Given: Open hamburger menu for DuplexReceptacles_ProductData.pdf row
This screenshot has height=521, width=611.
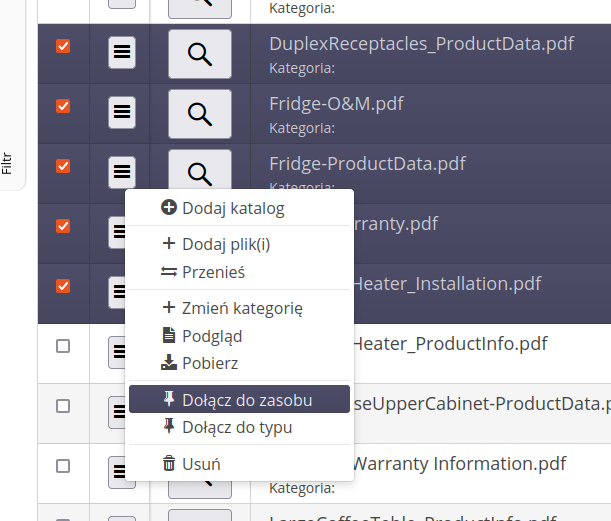Looking at the screenshot, I should [121, 54].
